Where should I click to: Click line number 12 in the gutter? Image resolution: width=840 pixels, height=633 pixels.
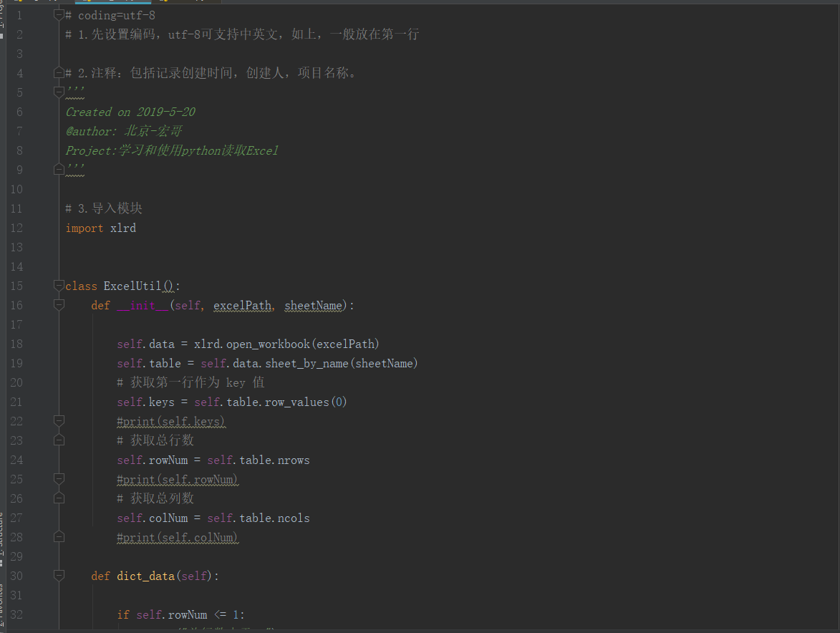16,228
